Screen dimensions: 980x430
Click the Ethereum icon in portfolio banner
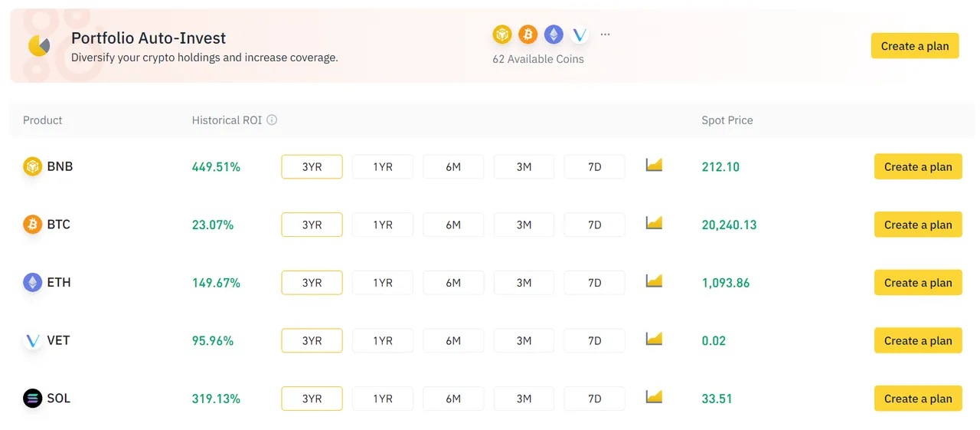[x=554, y=34]
